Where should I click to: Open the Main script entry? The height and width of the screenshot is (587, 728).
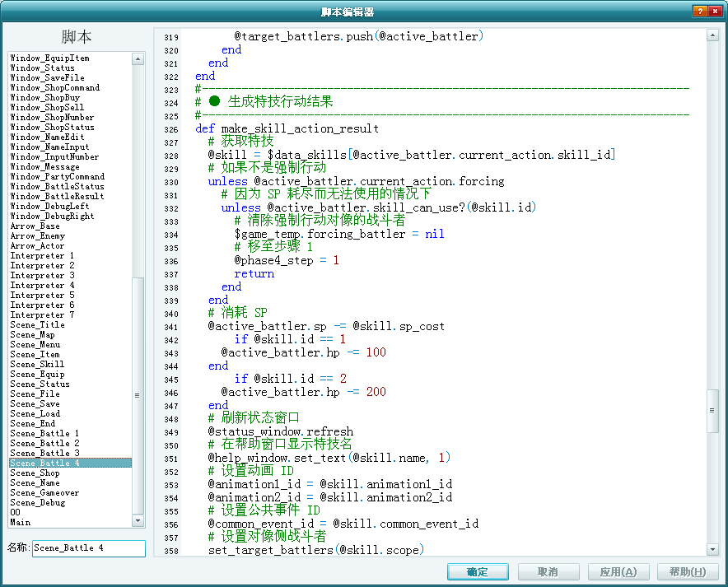pyautogui.click(x=21, y=522)
